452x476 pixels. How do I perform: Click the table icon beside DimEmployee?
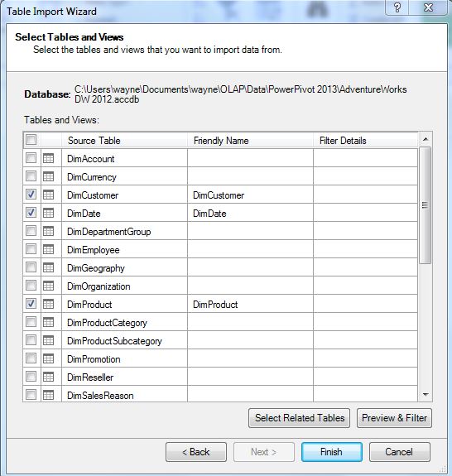pyautogui.click(x=48, y=249)
